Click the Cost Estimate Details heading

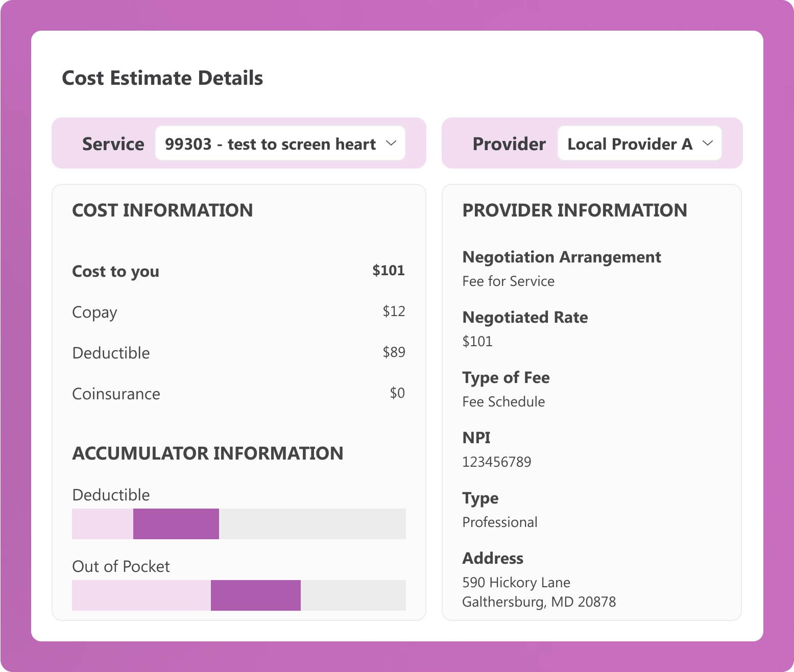(162, 78)
